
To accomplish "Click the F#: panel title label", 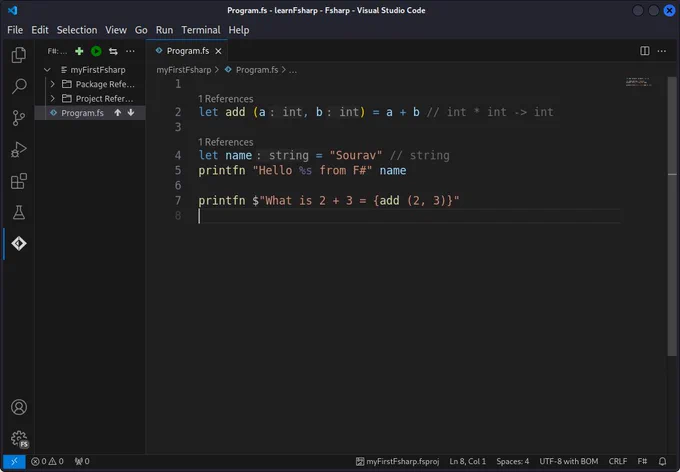I will coord(57,51).
